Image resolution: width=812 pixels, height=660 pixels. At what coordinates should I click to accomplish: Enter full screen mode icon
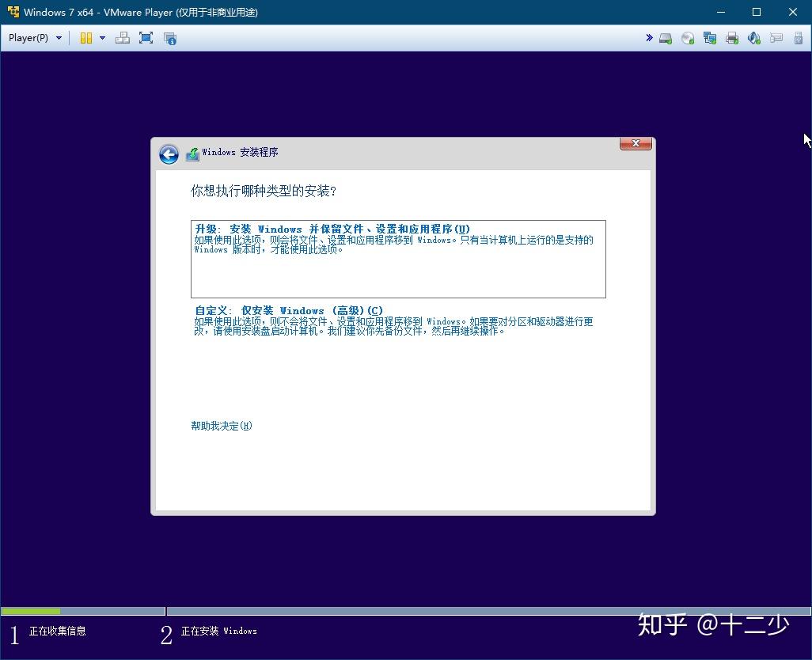click(x=146, y=38)
